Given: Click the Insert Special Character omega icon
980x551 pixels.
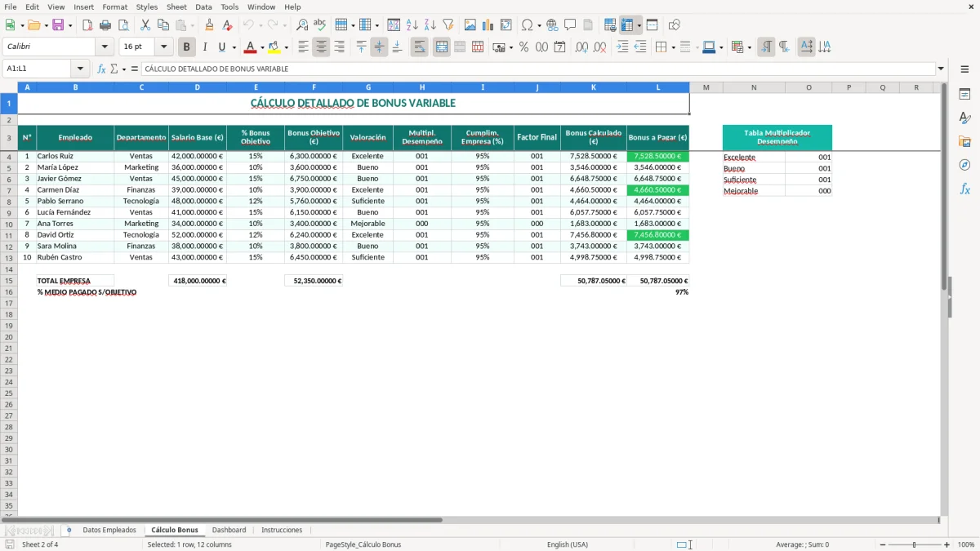Looking at the screenshot, I should tap(528, 25).
